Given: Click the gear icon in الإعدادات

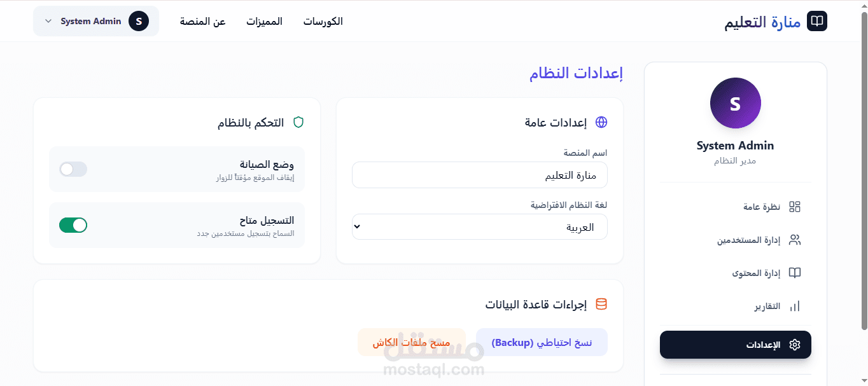Looking at the screenshot, I should (794, 345).
